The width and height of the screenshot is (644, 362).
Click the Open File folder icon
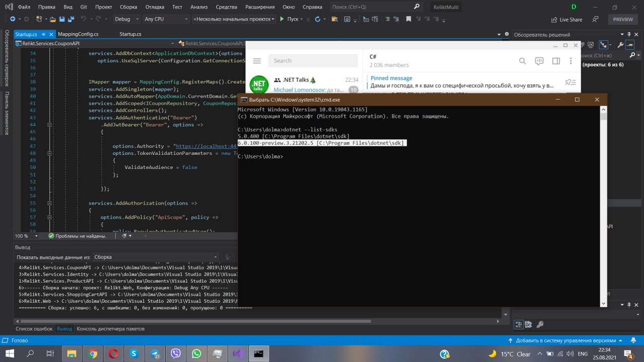[53, 19]
